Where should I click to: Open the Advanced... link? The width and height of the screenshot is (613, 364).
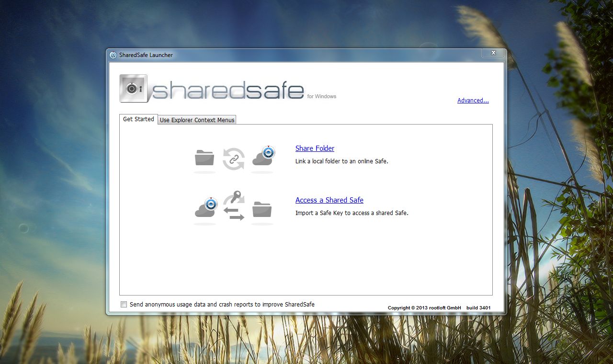pyautogui.click(x=473, y=101)
